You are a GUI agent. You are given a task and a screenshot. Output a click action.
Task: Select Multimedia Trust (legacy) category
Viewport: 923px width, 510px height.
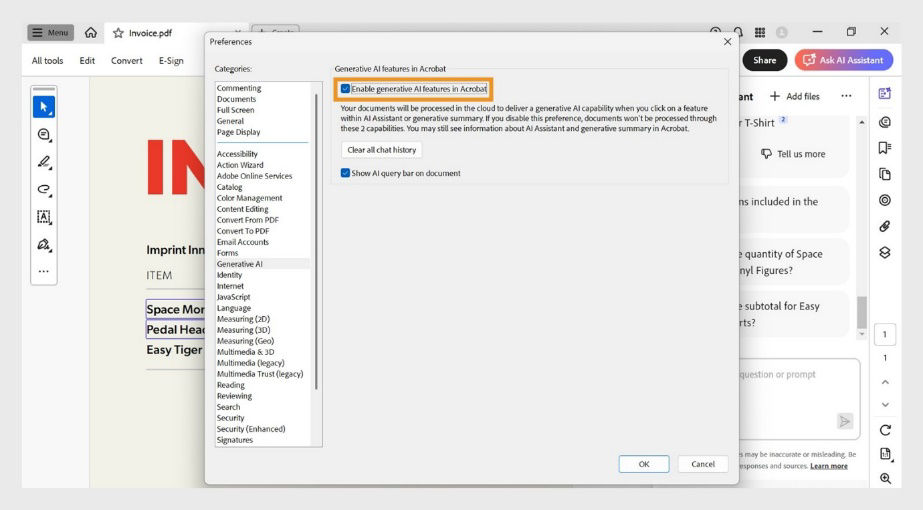coord(260,374)
